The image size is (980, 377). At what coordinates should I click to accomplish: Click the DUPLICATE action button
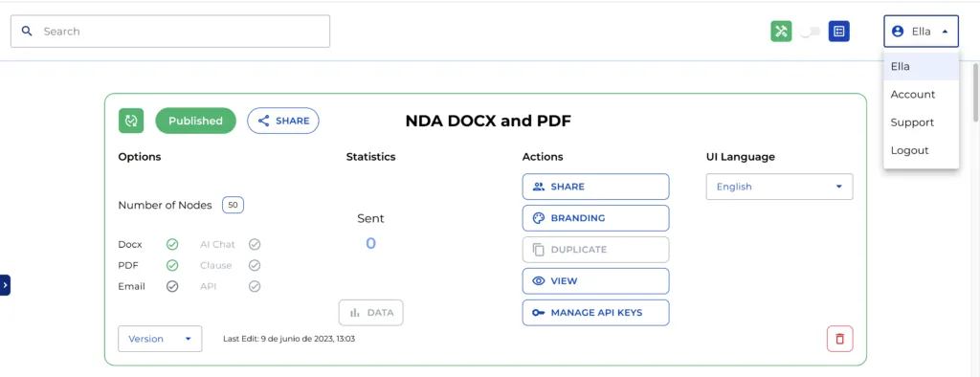click(595, 250)
